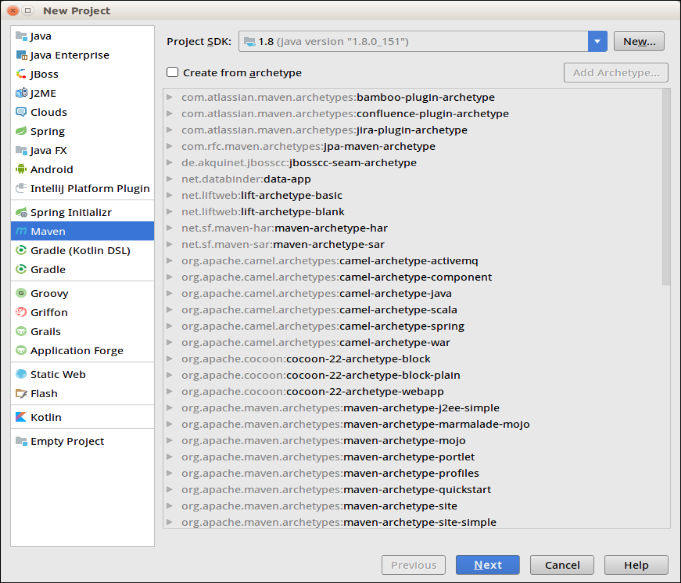Click the JBoss icon in project types

[x=22, y=74]
